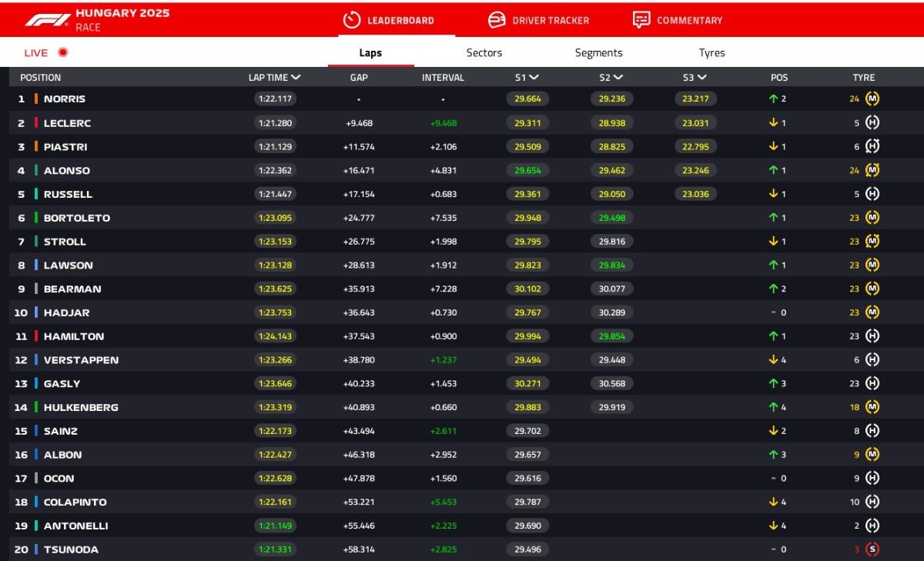Click the Driver Tracker helmet icon
This screenshot has width=924, height=561.
(x=497, y=20)
